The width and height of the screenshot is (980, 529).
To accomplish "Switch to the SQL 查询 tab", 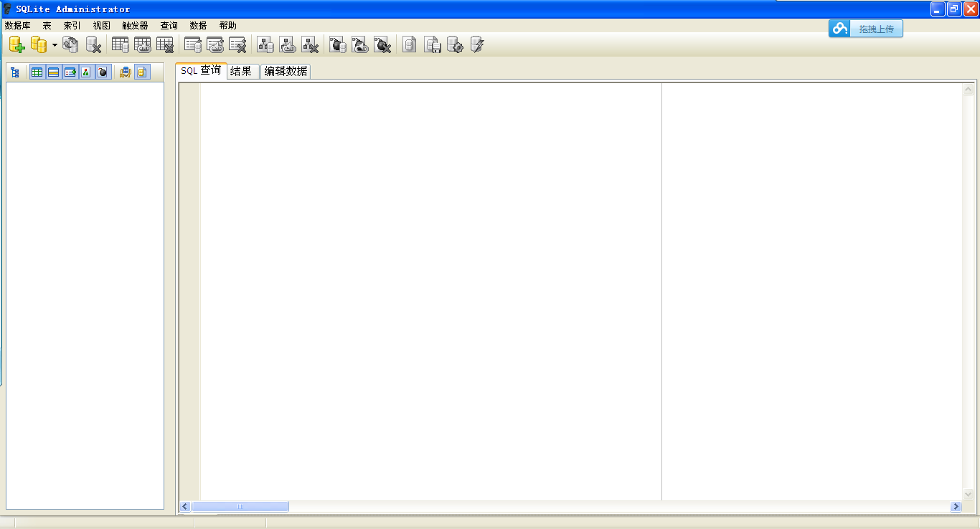I will click(x=201, y=70).
